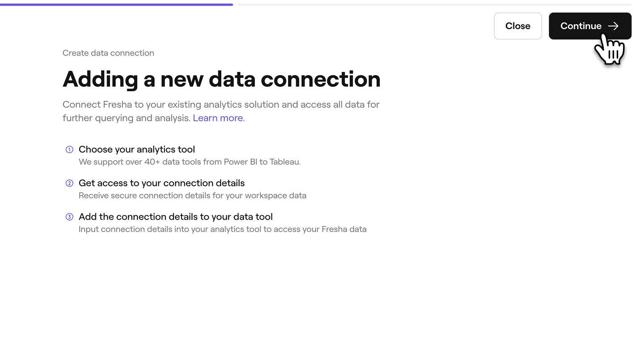Click the 'Create data connection' breadcrumb text
The height and width of the screenshot is (358, 644).
[108, 53]
